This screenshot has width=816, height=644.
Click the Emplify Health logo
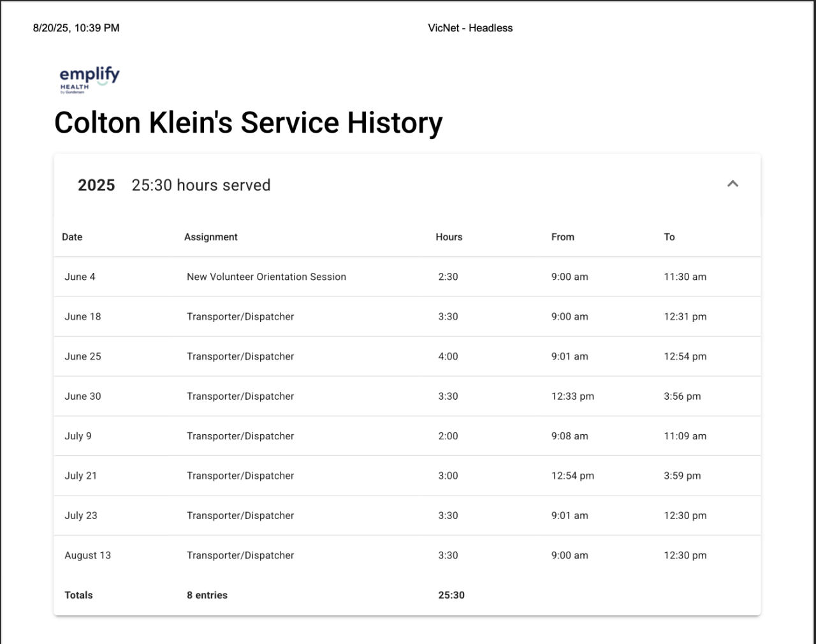(89, 80)
